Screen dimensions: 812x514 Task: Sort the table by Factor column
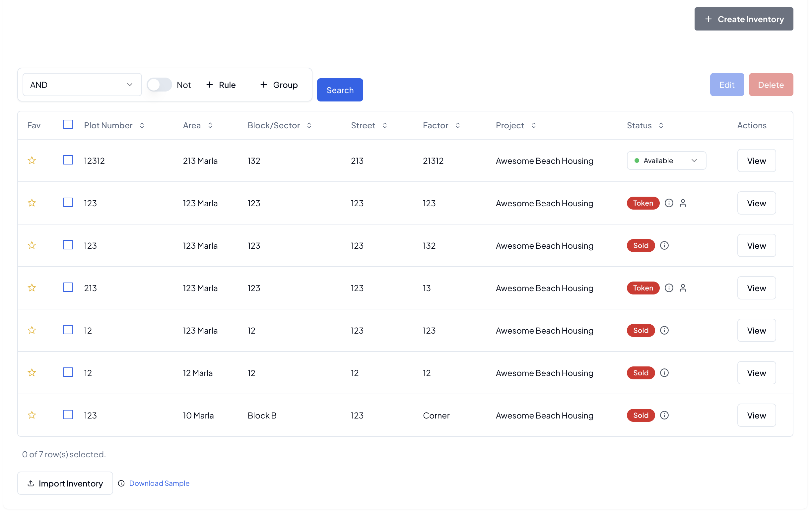point(458,125)
